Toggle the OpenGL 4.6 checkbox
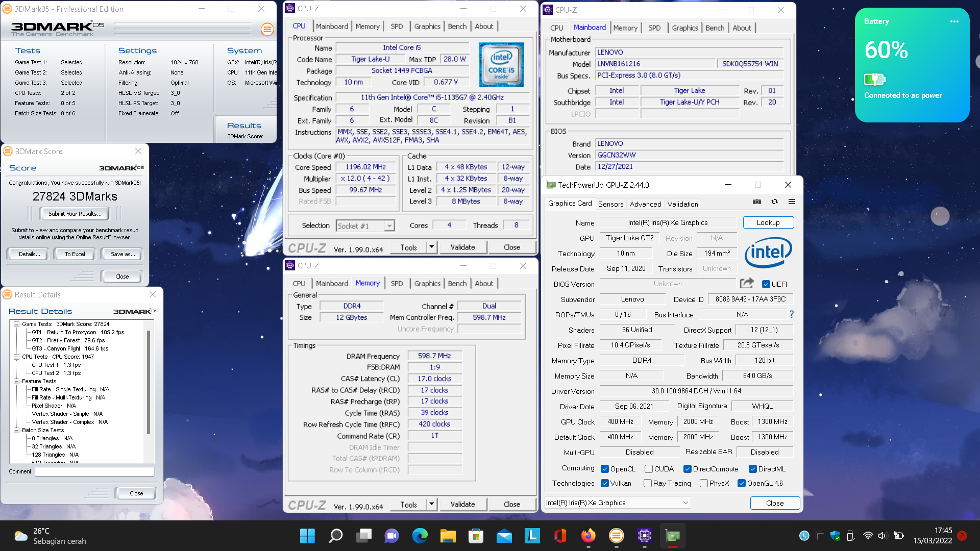This screenshot has width=980, height=551. 742,483
